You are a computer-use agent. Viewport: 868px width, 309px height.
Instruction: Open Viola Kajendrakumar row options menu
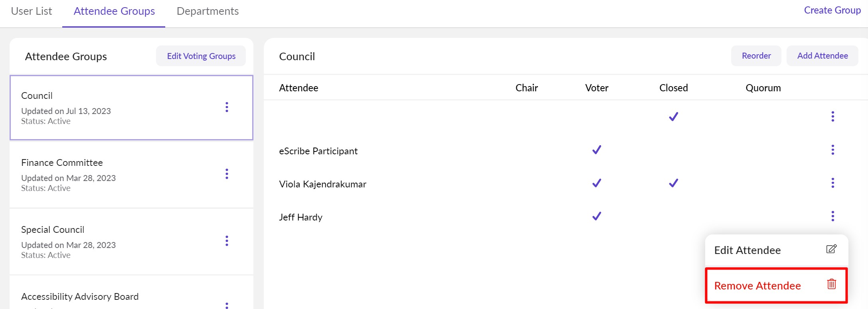[832, 183]
